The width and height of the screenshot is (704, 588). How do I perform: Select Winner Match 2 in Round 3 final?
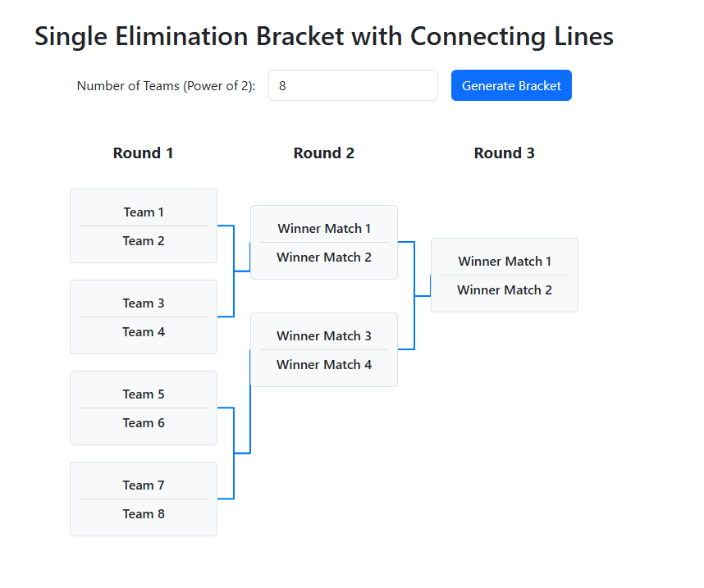point(505,290)
